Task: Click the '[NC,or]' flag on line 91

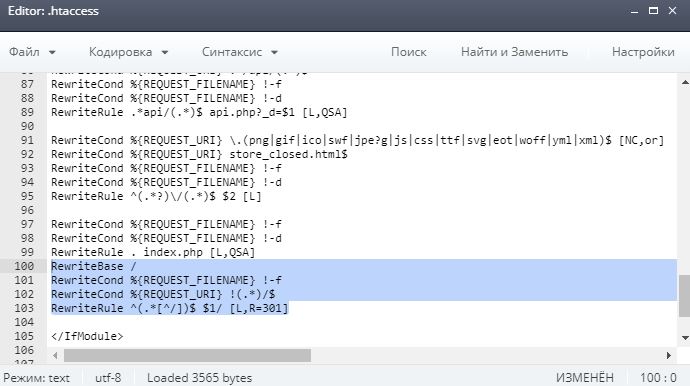Action: coord(642,140)
